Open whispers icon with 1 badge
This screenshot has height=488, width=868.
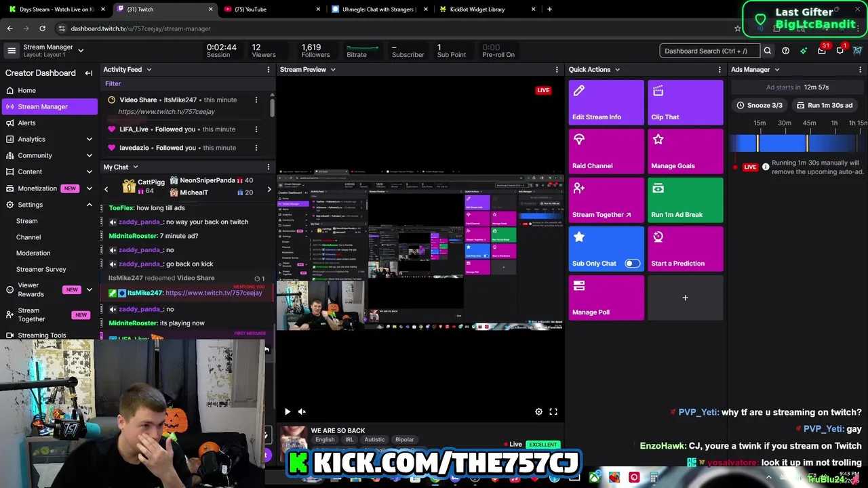click(x=840, y=50)
